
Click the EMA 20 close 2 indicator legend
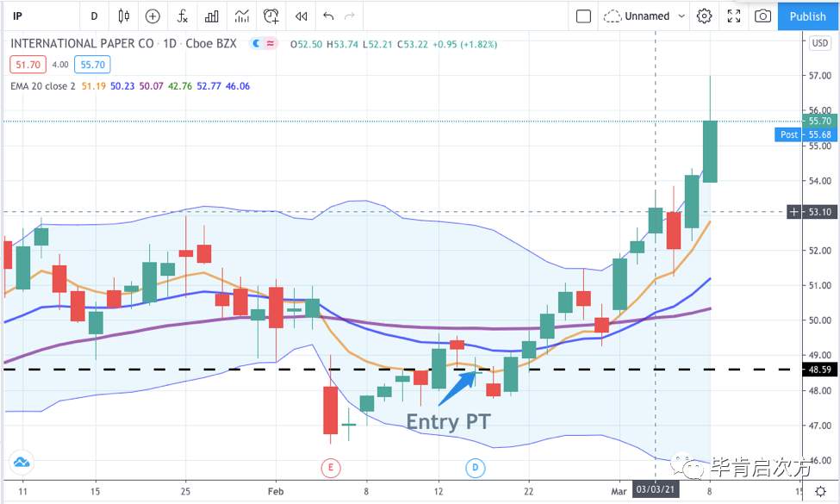(43, 86)
